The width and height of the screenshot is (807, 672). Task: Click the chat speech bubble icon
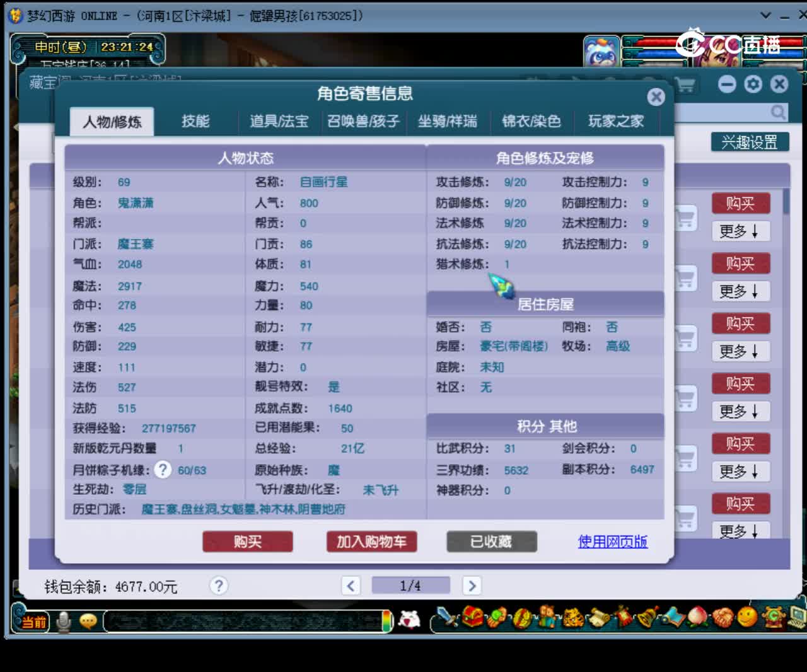pyautogui.click(x=88, y=622)
